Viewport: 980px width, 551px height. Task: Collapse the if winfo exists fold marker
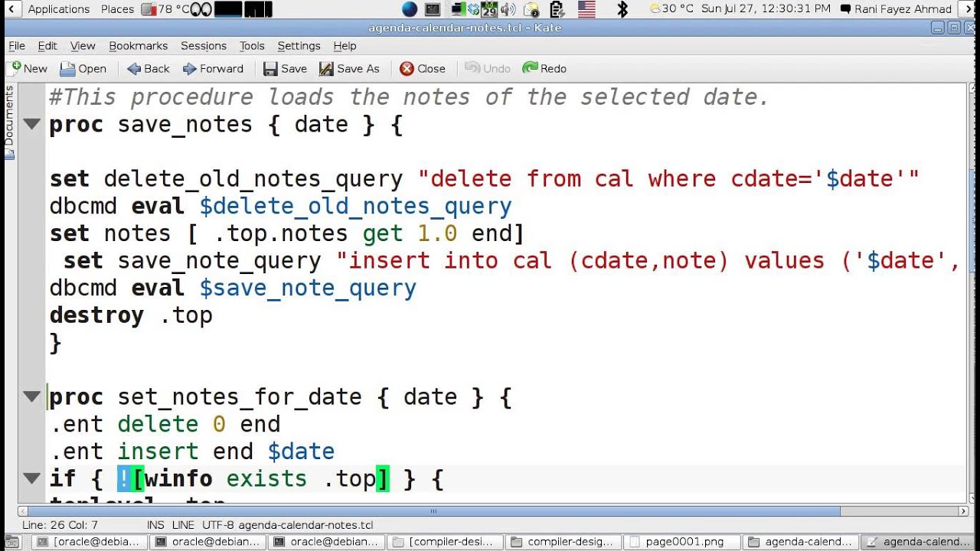coord(31,478)
